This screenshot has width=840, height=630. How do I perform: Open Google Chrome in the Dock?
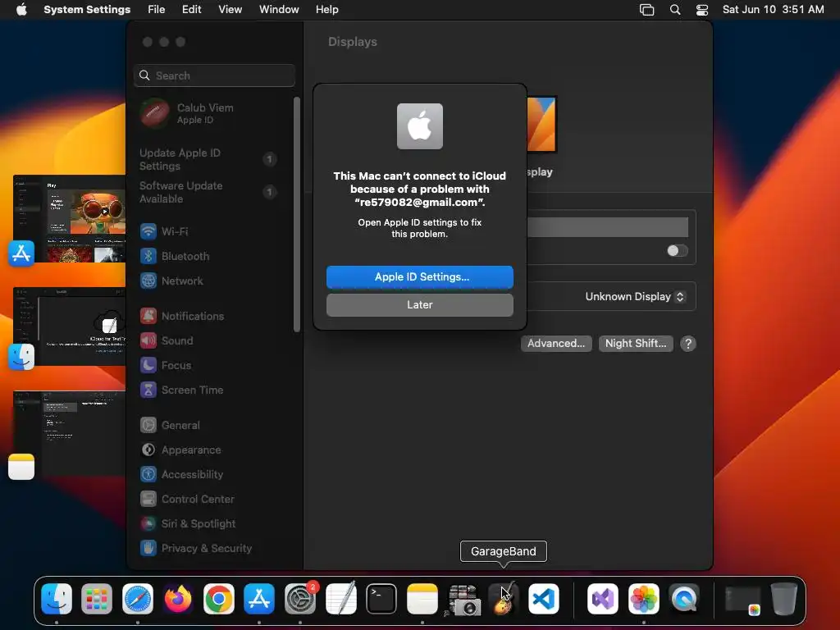(218, 598)
